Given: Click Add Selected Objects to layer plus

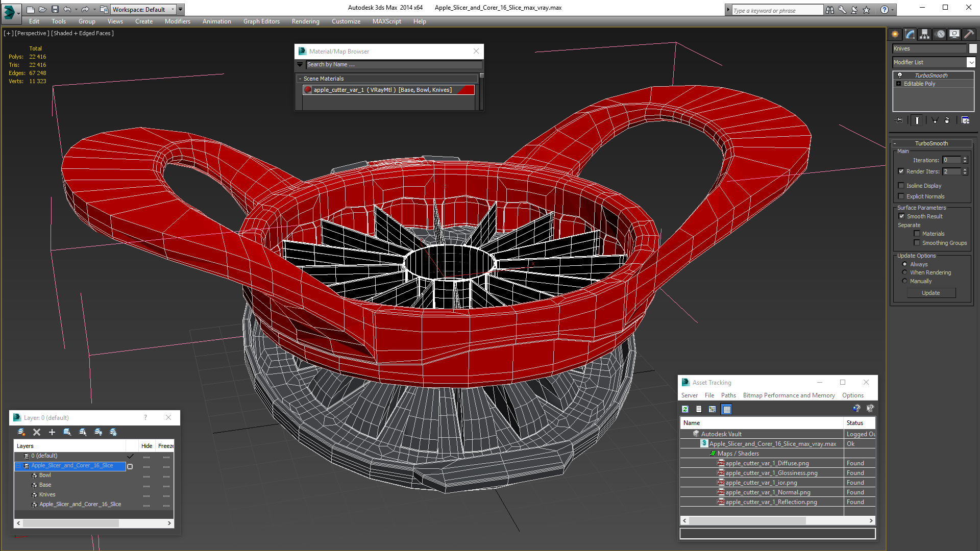Looking at the screenshot, I should point(52,432).
